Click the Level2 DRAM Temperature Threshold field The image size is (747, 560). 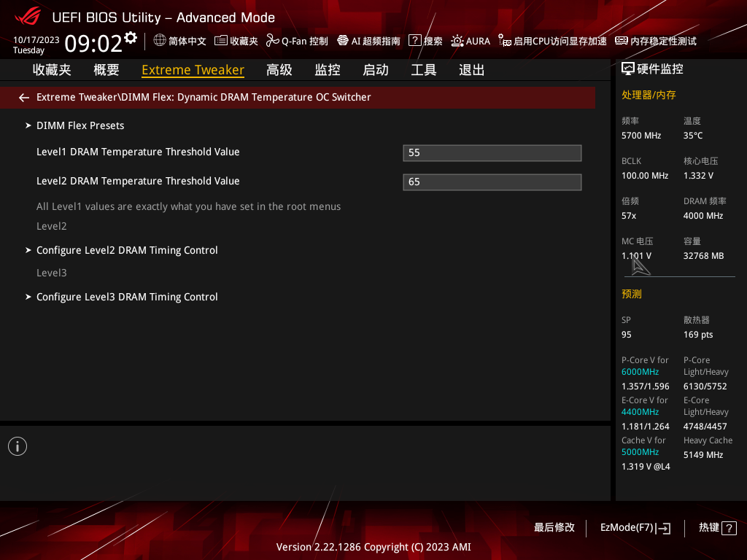pos(492,182)
